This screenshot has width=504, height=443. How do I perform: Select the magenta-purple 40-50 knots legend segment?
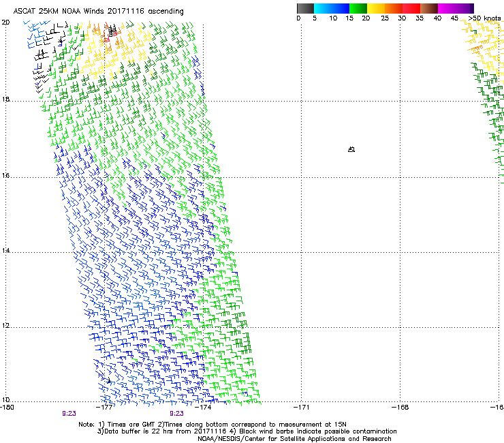pos(456,8)
